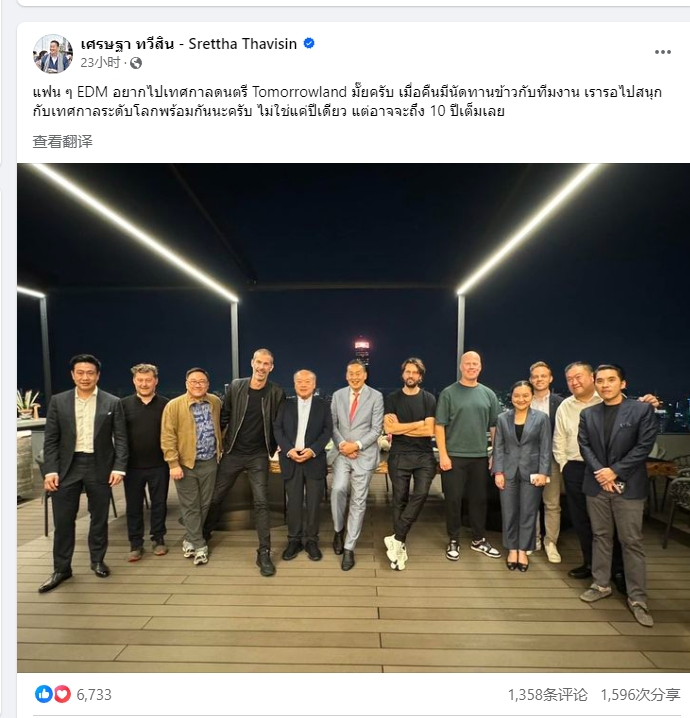690x718 pixels.
Task: Click the globe public audience icon
Action: click(x=136, y=63)
